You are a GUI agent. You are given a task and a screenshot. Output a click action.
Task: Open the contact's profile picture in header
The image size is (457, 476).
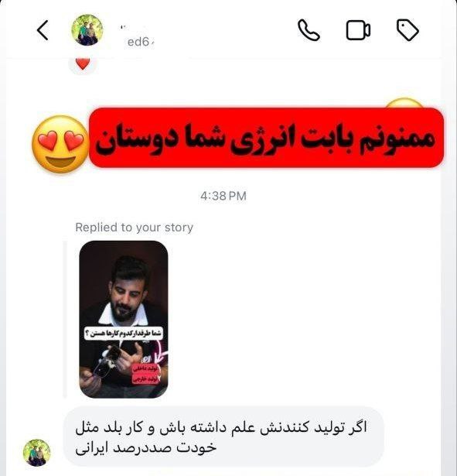click(87, 30)
